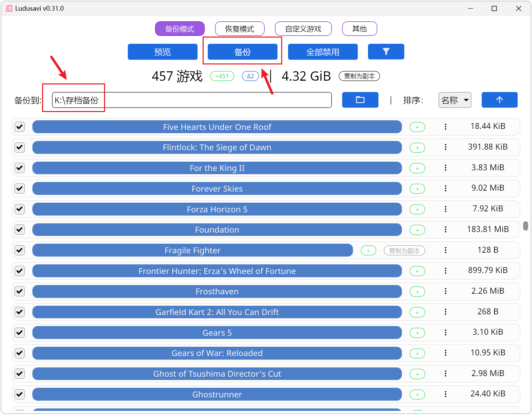The width and height of the screenshot is (532, 415).
Task: Open the 名称 sort dropdown
Action: (455, 100)
